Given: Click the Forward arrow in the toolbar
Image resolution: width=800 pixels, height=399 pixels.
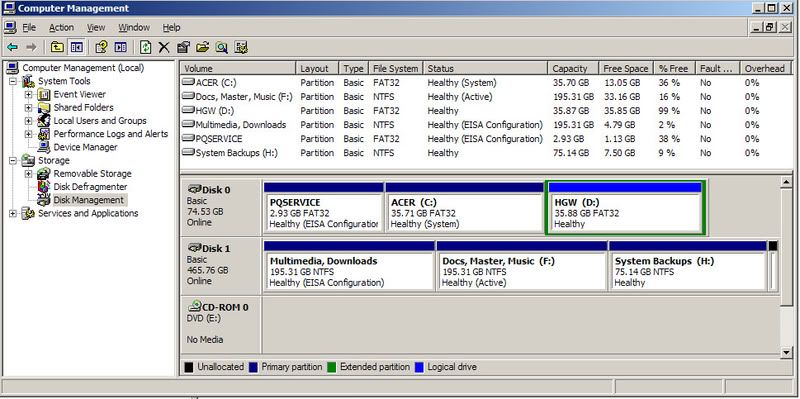Looking at the screenshot, I should (x=31, y=47).
